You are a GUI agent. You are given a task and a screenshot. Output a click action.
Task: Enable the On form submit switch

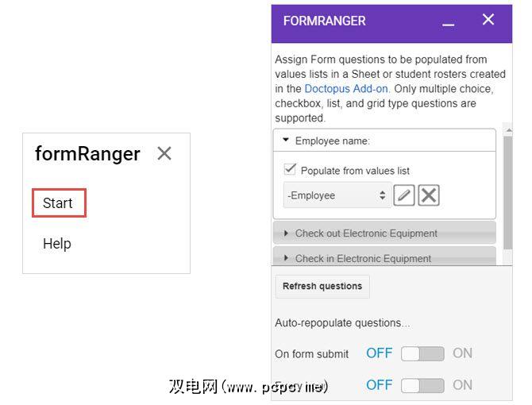click(x=422, y=353)
